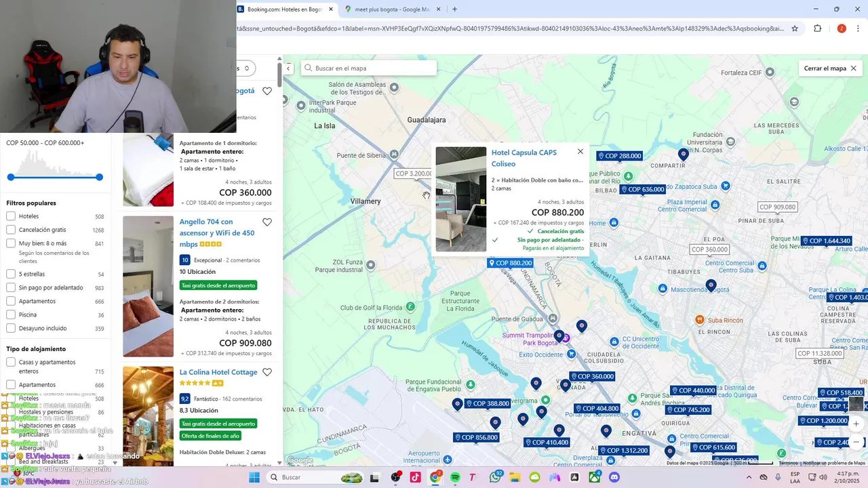Image resolution: width=868 pixels, height=488 pixels.
Task: Check the Piscina filter
Action: [x=11, y=314]
